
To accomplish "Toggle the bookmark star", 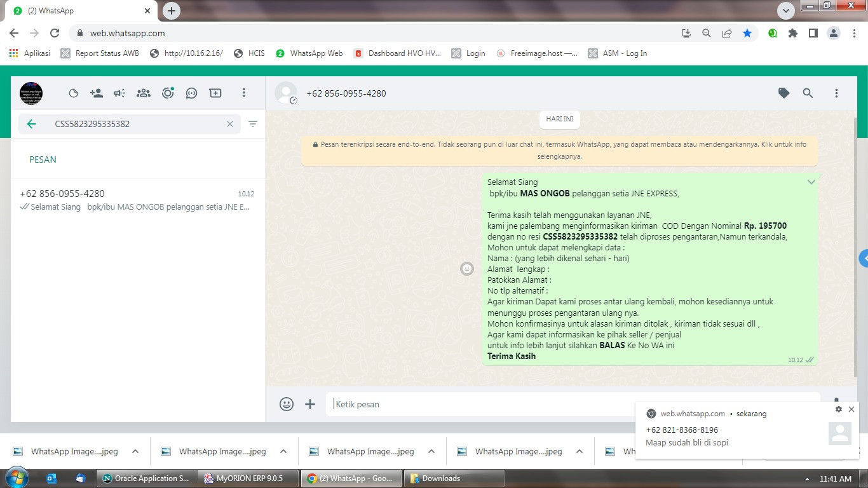I will point(747,33).
